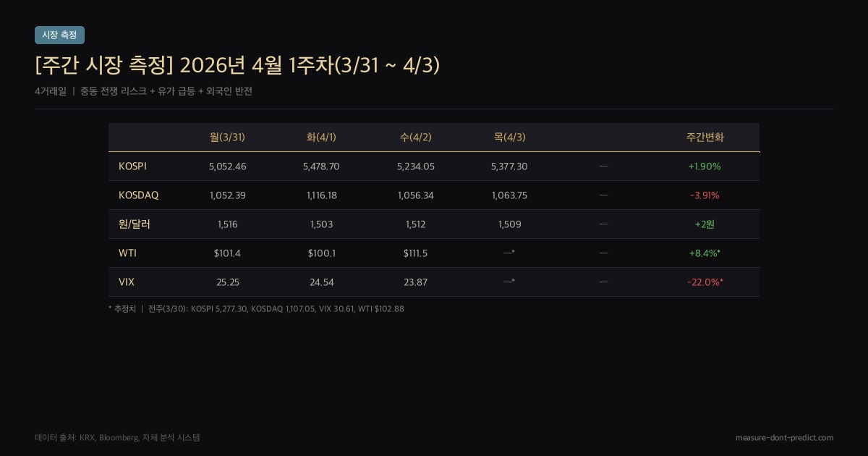Screen dimensions: 868x456
Task: Select the KOSDAQ row label
Action: pyautogui.click(x=138, y=195)
